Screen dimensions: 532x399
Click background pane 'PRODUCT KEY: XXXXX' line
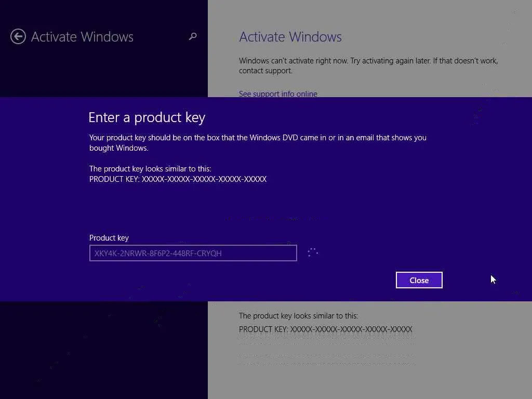click(325, 329)
